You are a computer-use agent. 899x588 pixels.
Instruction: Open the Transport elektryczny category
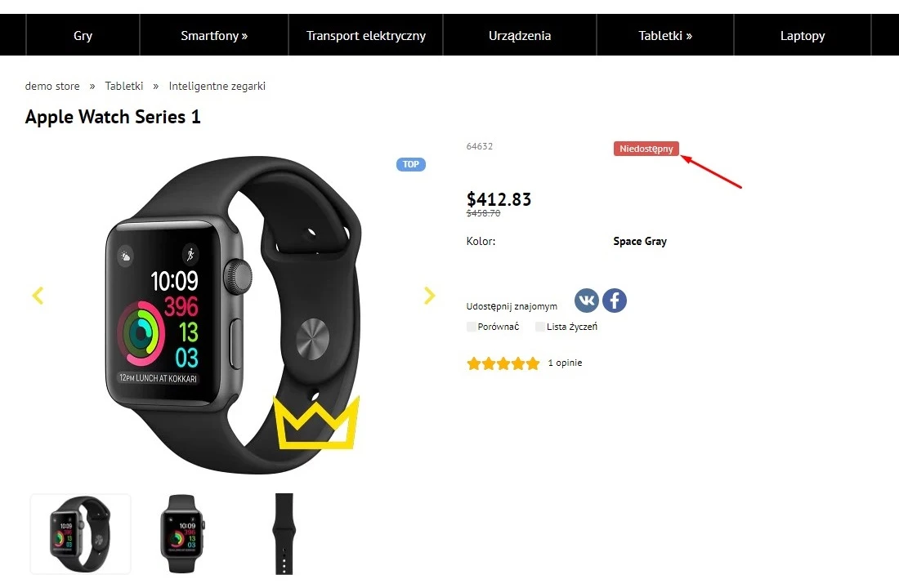[x=366, y=36]
